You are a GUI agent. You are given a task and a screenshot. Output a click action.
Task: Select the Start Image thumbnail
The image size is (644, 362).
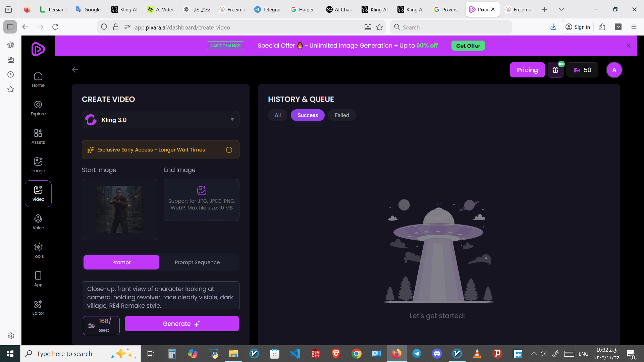(120, 209)
